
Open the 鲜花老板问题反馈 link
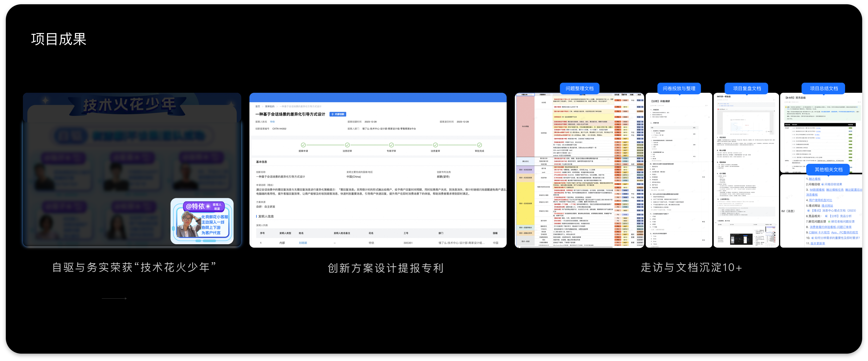[843, 222]
